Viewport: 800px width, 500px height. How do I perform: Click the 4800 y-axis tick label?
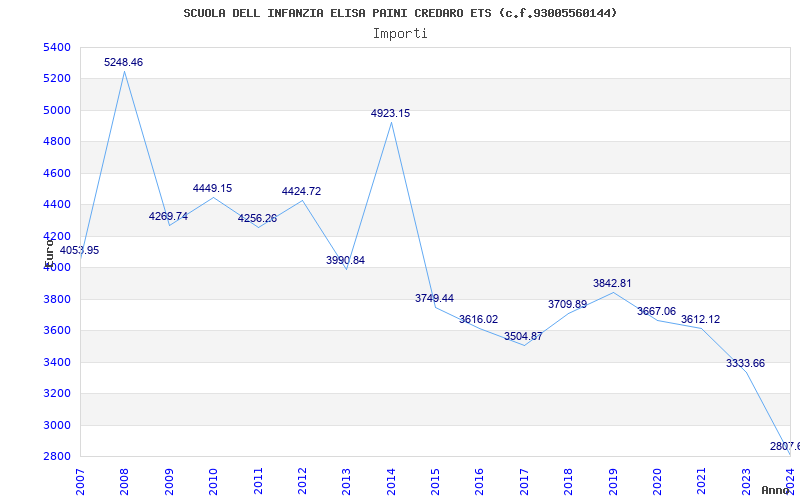[x=58, y=142]
